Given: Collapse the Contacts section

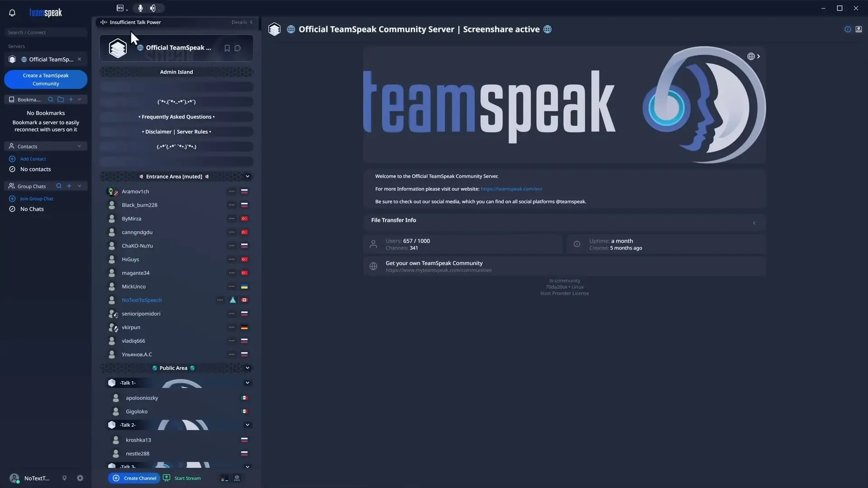Looking at the screenshot, I should 80,146.
